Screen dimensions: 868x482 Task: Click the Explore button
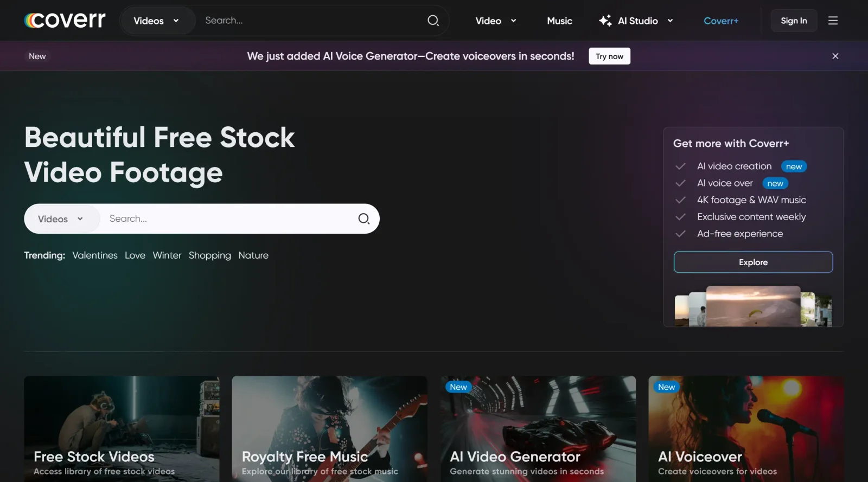click(753, 262)
